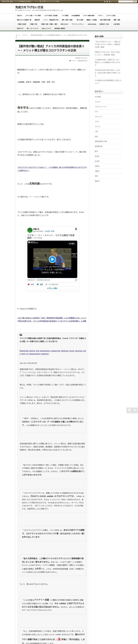Open the マスク関連 menu item
This screenshot has width=138, height=644.
pos(65,15)
